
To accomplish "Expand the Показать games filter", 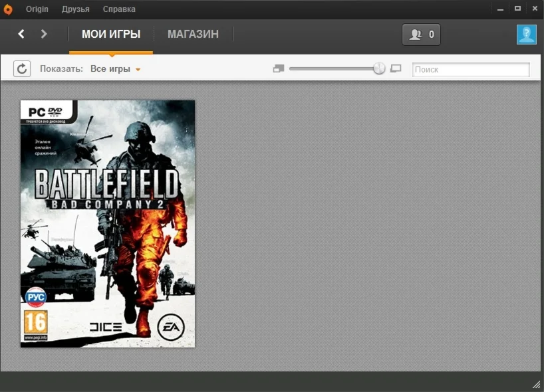I will coord(60,68).
